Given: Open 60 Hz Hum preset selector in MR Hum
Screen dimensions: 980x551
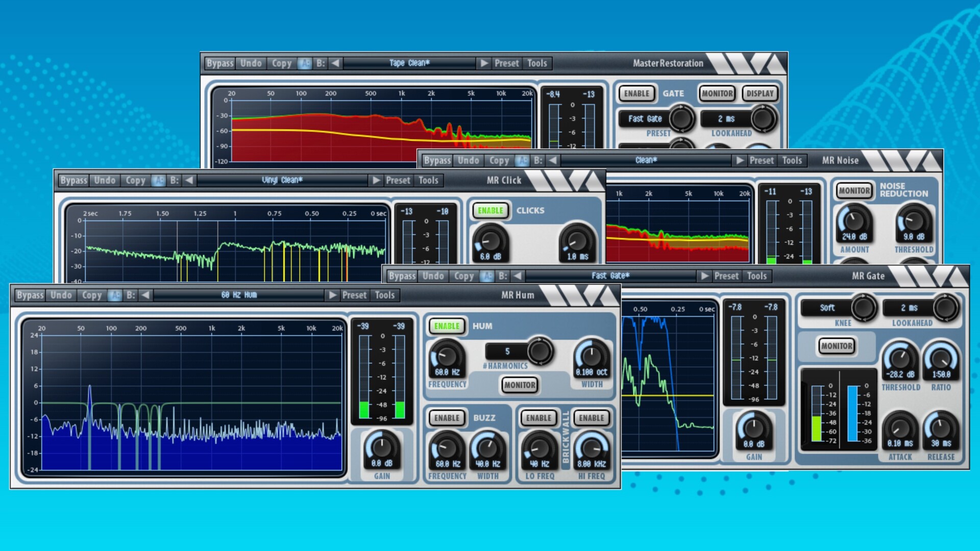Looking at the screenshot, I should point(239,295).
